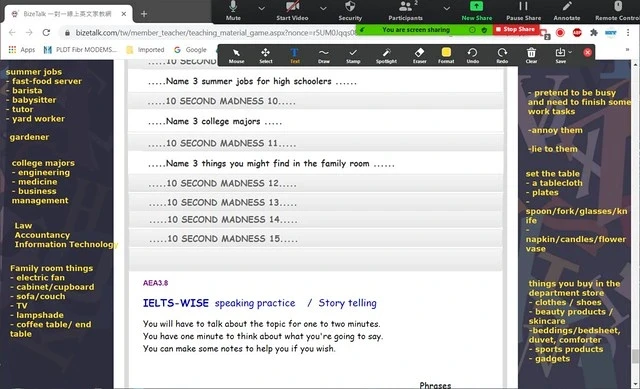Image resolution: width=640 pixels, height=389 pixels.
Task: Enable the Spotlight tool
Action: coord(386,56)
